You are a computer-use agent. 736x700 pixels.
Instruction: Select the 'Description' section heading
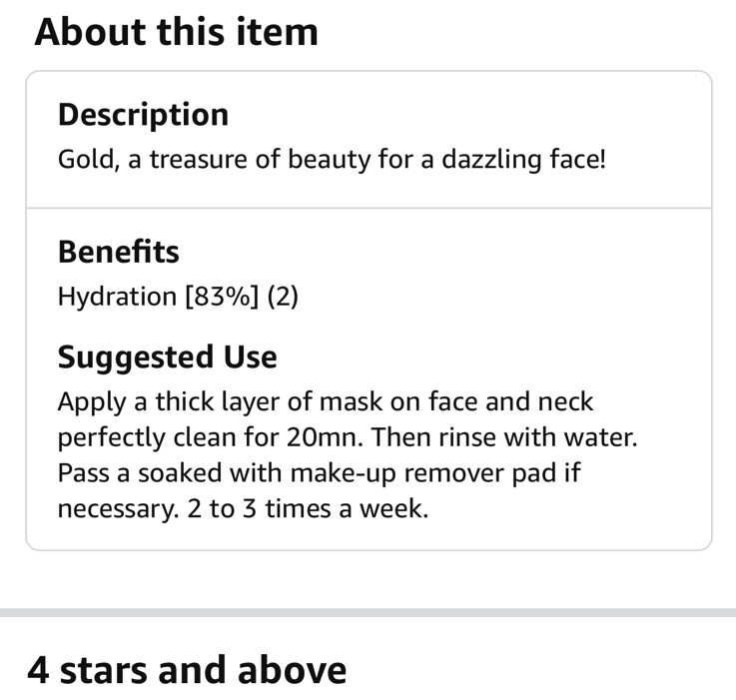143,116
